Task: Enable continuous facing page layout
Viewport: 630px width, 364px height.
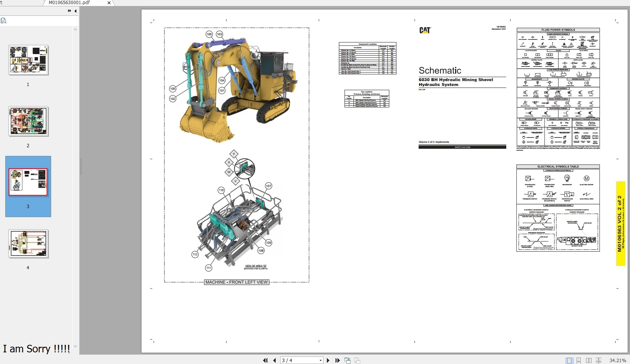Action: [598, 360]
